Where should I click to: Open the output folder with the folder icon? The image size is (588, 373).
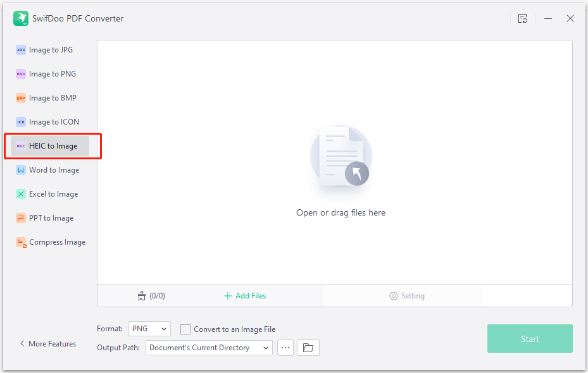(308, 348)
